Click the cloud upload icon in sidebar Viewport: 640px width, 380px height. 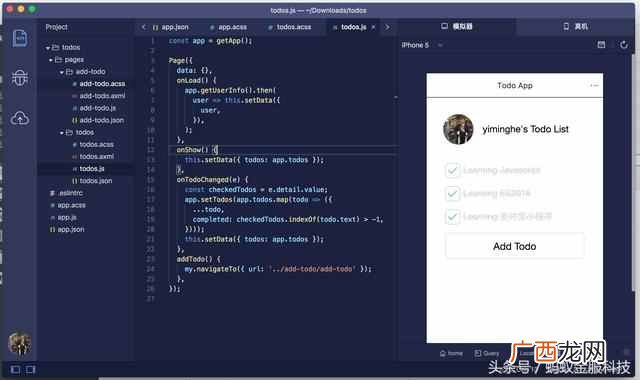point(20,118)
